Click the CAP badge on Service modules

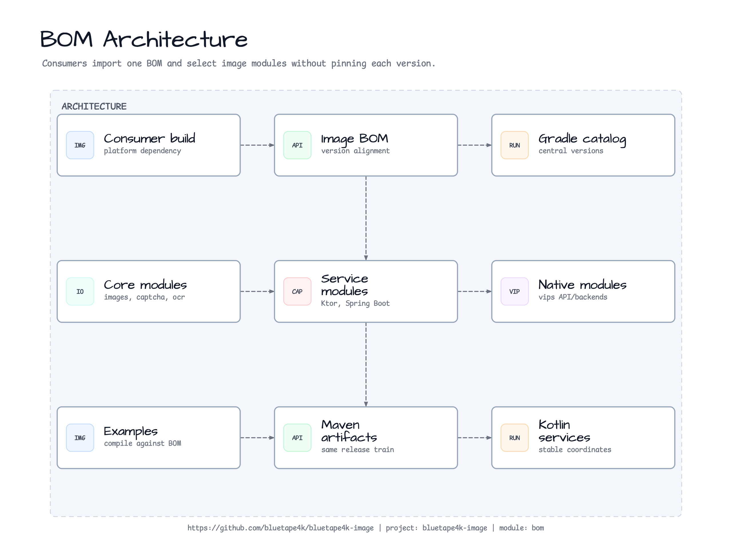297,291
